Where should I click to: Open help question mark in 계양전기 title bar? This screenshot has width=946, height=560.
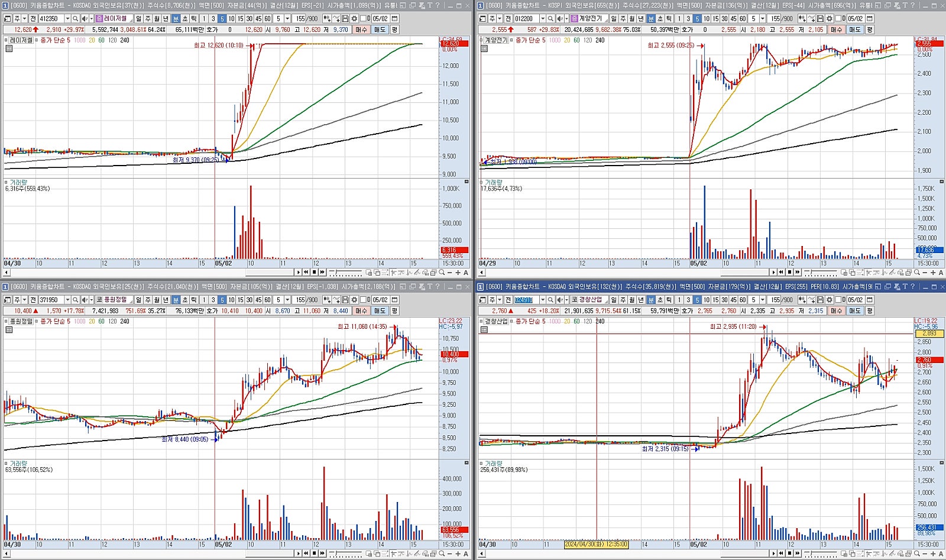tap(912, 5)
